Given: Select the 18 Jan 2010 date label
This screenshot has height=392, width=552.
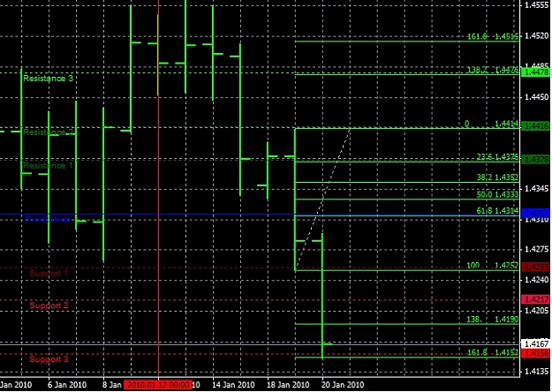Looking at the screenshot, I should (x=288, y=385).
